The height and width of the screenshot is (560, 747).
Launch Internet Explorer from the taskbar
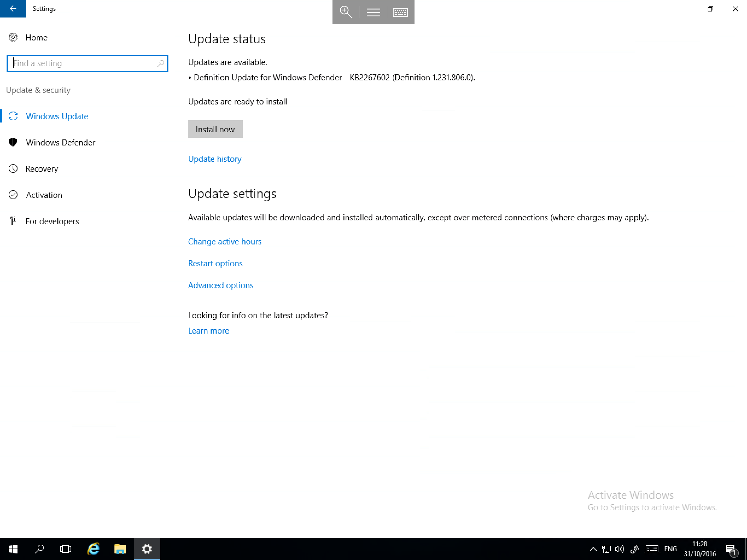coord(93,549)
